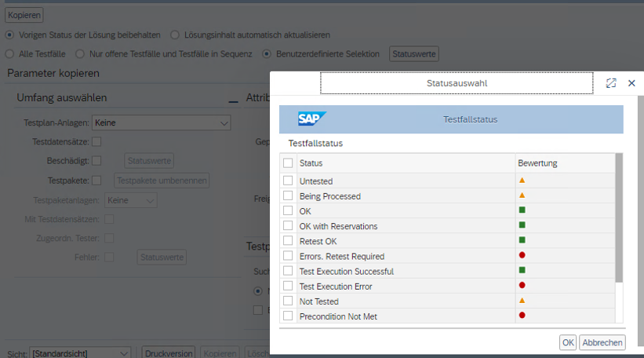Close the Statusauswahl dialog
The width and height of the screenshot is (644, 358).
click(x=631, y=82)
